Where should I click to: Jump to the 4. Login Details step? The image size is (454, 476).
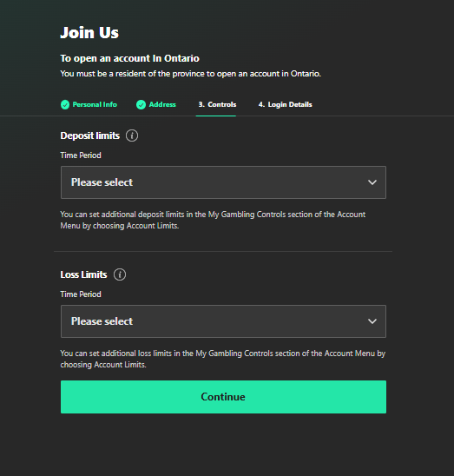[286, 105]
